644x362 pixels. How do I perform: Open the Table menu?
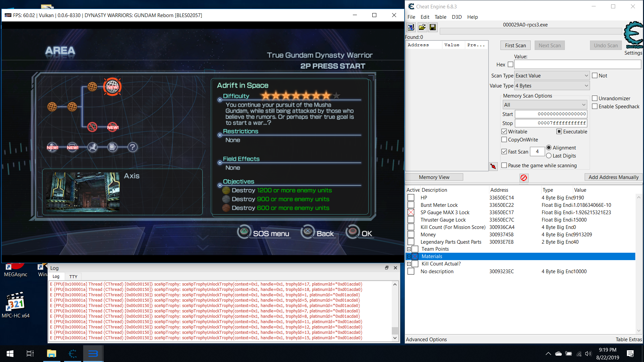(440, 17)
